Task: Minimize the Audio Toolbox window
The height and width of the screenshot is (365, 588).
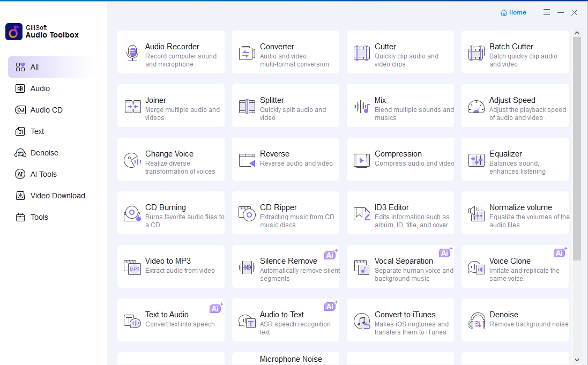Action: [x=561, y=12]
